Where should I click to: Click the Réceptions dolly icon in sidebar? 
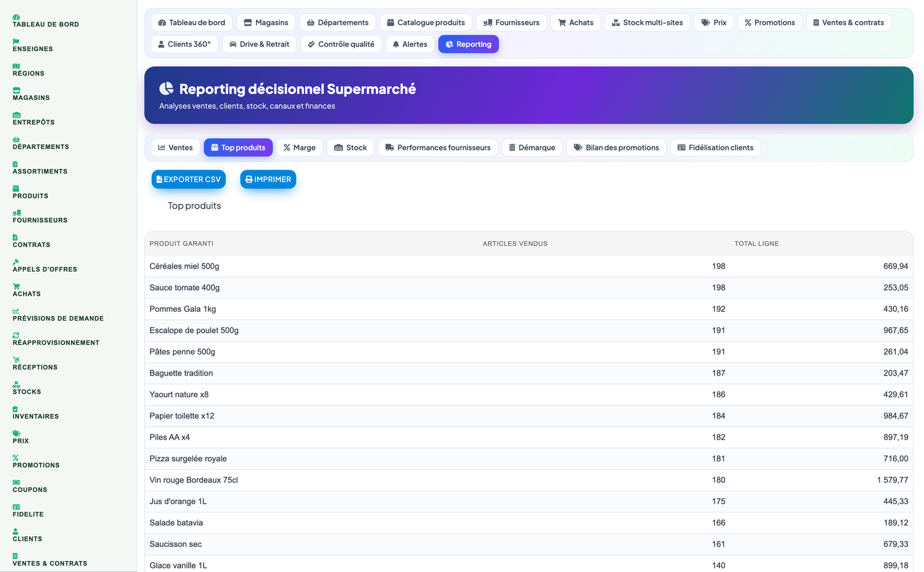(16, 360)
